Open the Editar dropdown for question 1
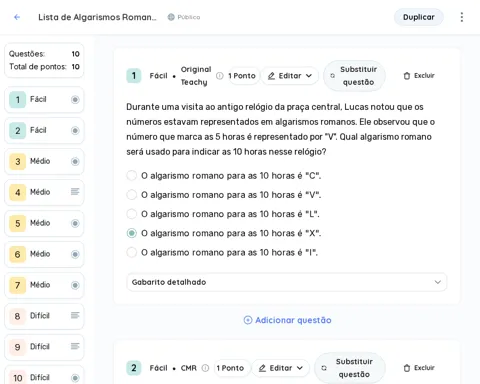 click(x=290, y=76)
